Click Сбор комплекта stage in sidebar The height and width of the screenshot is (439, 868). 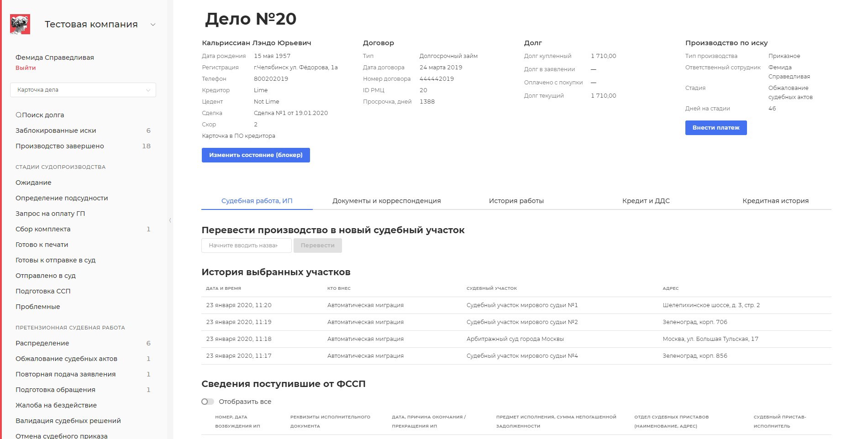[43, 229]
